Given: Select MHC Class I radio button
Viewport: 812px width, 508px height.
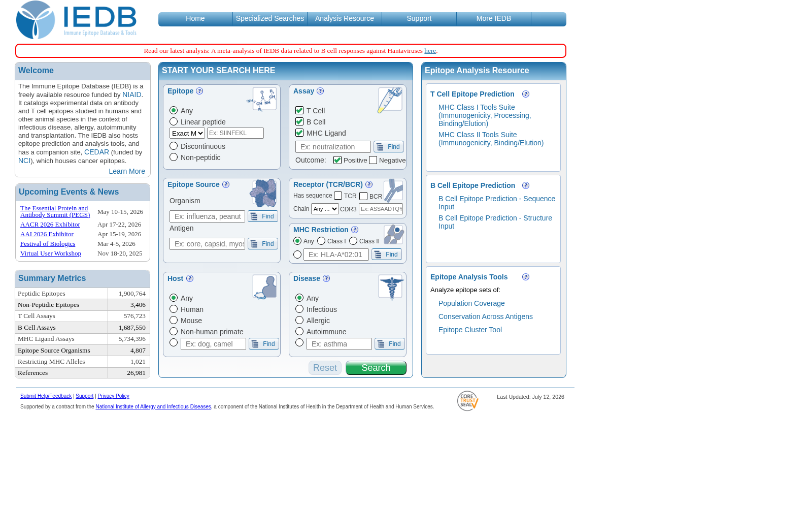Looking at the screenshot, I should (321, 241).
